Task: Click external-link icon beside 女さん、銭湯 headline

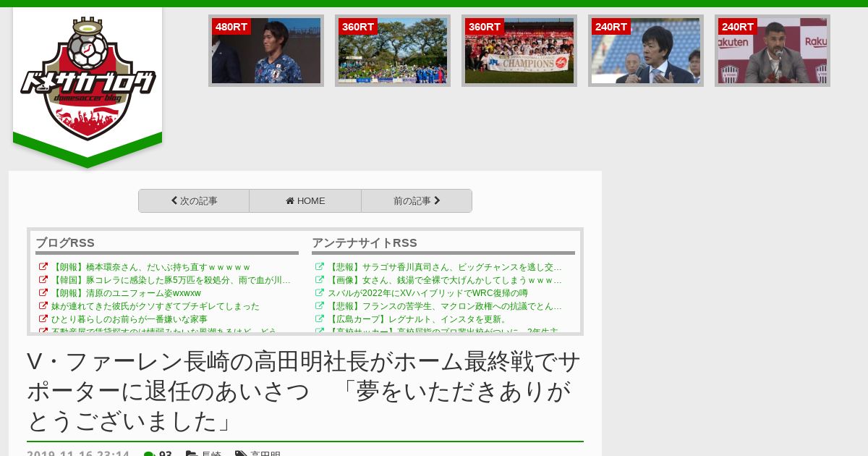Action: click(320, 280)
